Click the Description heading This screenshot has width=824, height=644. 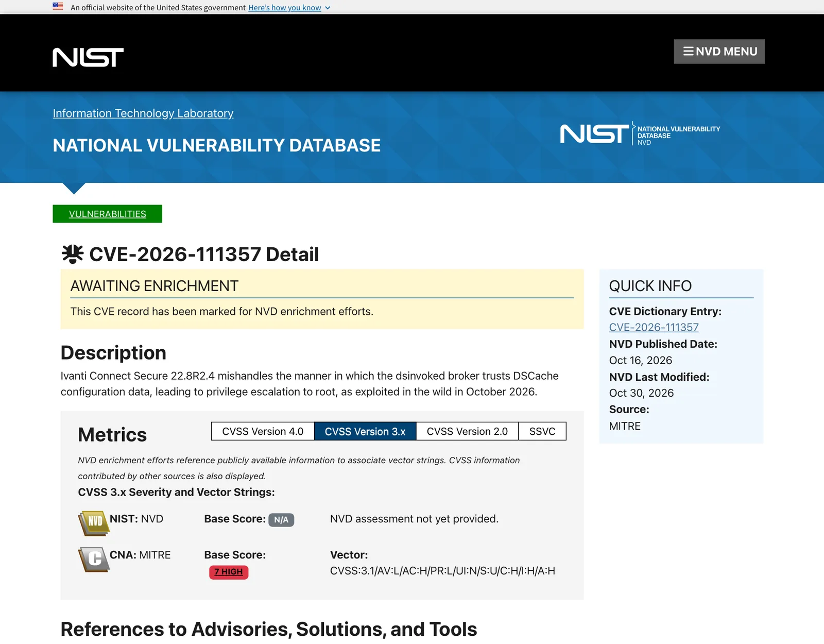(x=113, y=353)
